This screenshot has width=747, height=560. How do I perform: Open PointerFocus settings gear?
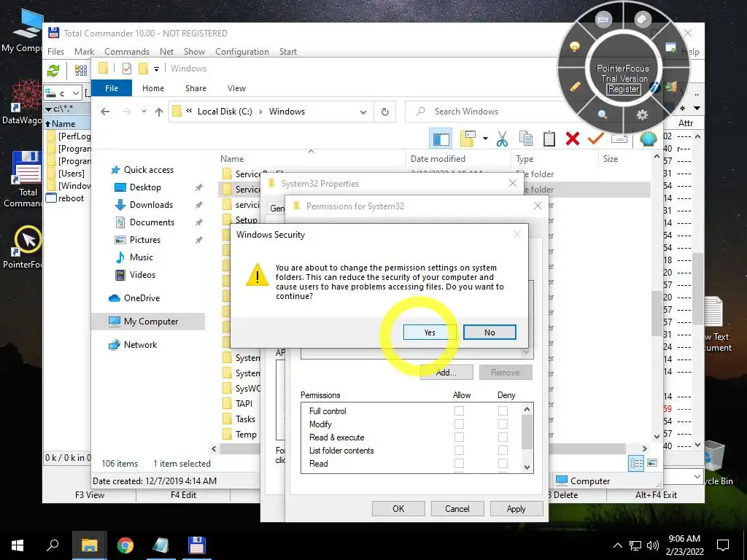[x=642, y=114]
